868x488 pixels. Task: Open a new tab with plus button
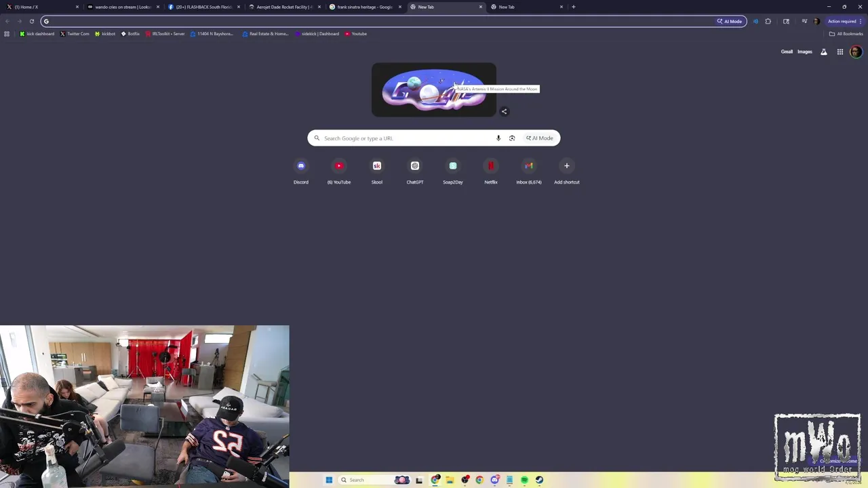coord(574,7)
